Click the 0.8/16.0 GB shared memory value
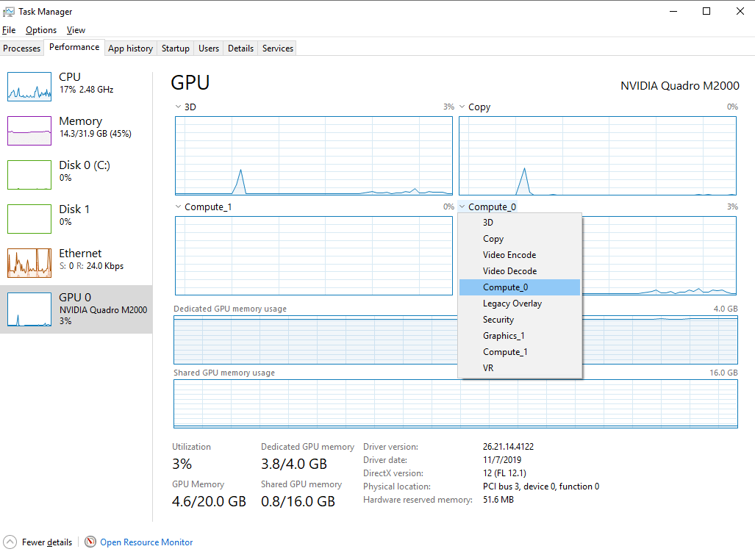The width and height of the screenshot is (755, 560). (298, 502)
